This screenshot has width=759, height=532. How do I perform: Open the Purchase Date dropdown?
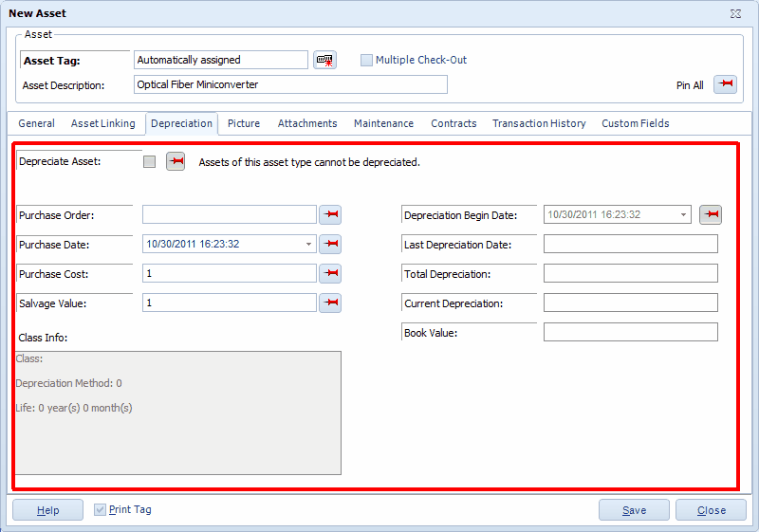pyautogui.click(x=308, y=244)
